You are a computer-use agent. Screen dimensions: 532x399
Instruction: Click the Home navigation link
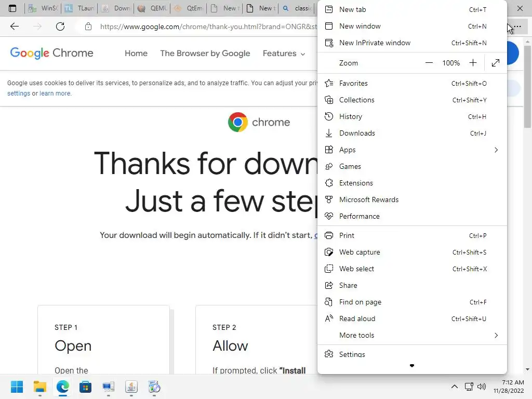136,54
